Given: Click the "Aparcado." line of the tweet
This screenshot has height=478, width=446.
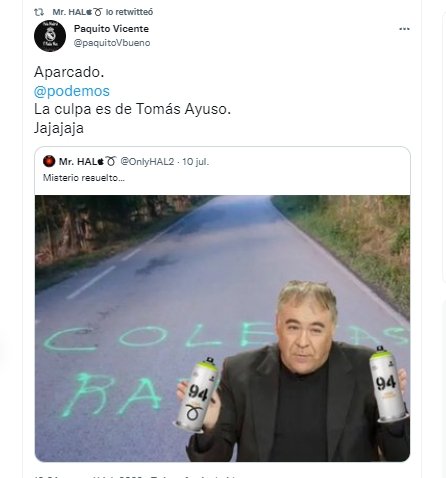Looking at the screenshot, I should pyautogui.click(x=69, y=72).
